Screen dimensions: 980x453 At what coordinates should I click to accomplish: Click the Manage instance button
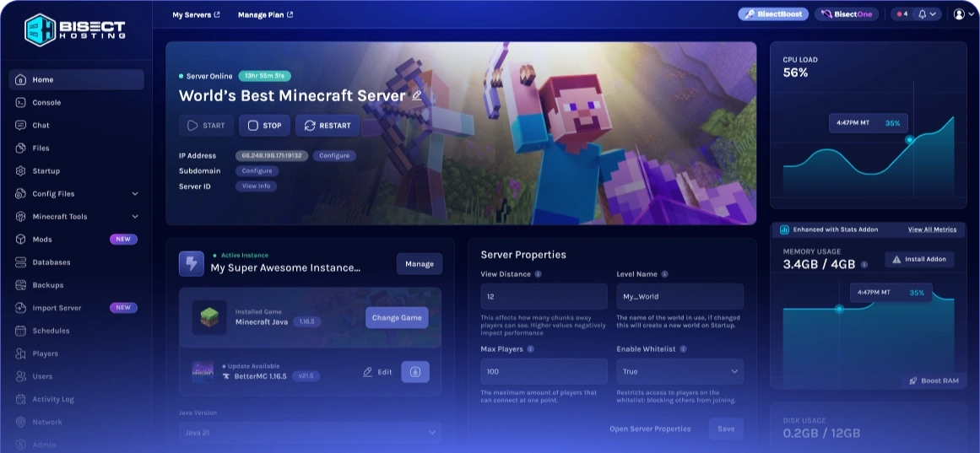[420, 264]
